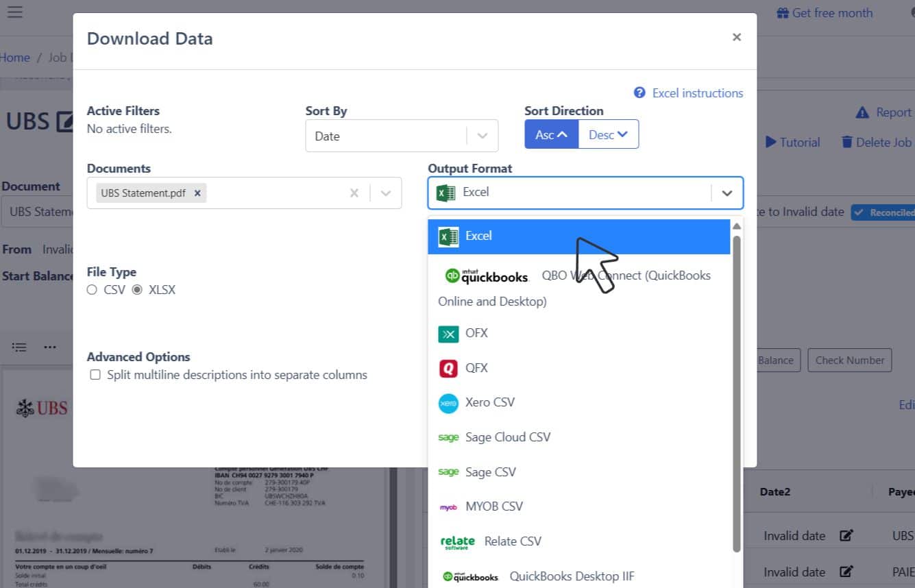Click the Get free month gift link

point(825,13)
